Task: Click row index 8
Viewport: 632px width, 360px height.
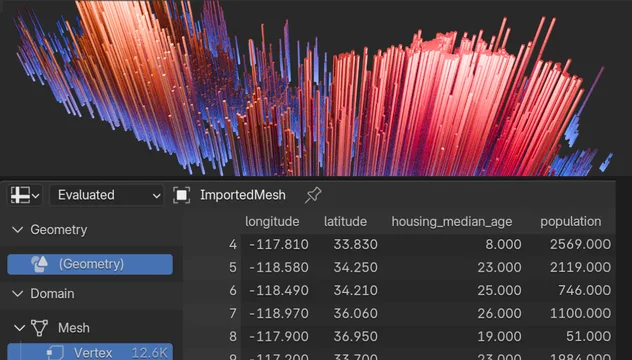Action: click(233, 336)
